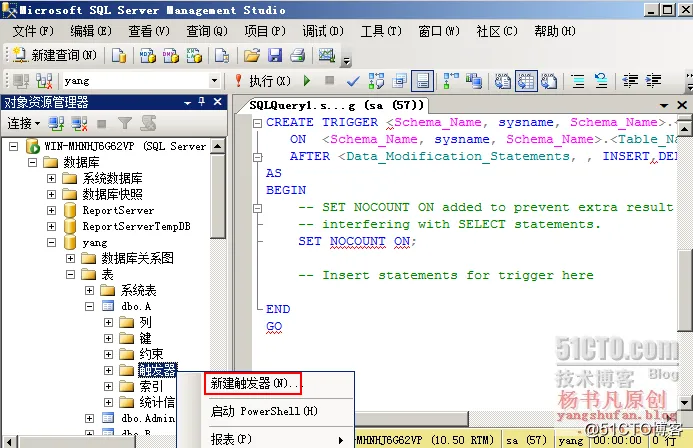Uncomment the selected lines

[601, 81]
